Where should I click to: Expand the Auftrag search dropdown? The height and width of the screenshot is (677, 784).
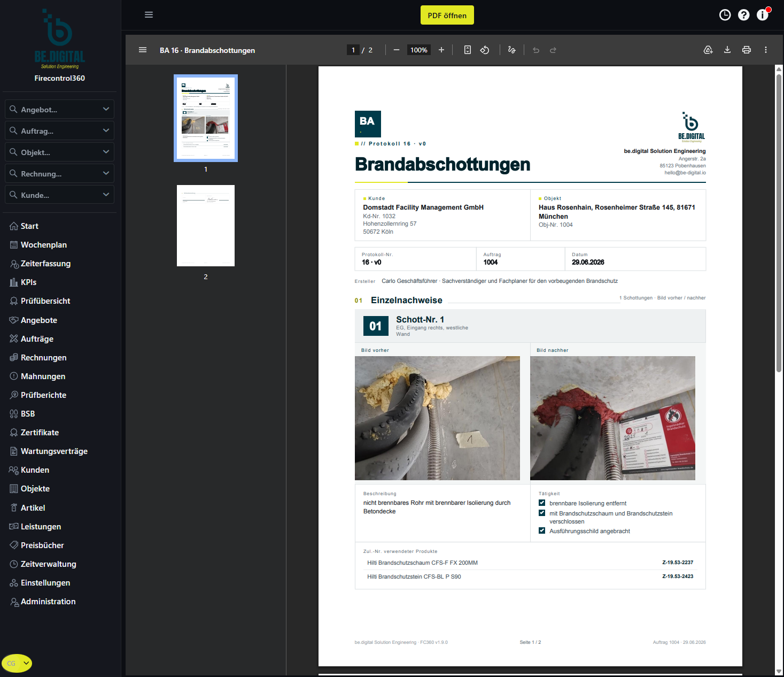point(106,130)
